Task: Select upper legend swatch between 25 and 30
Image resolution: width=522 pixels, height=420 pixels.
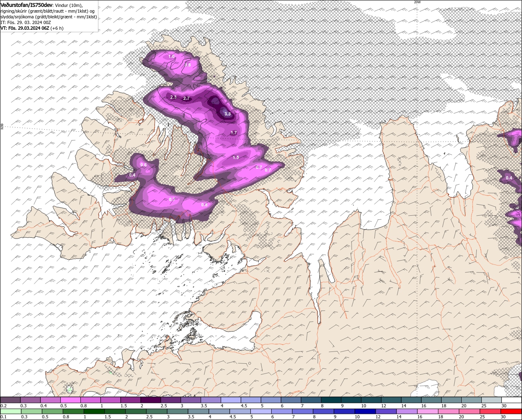Action: tap(491, 400)
